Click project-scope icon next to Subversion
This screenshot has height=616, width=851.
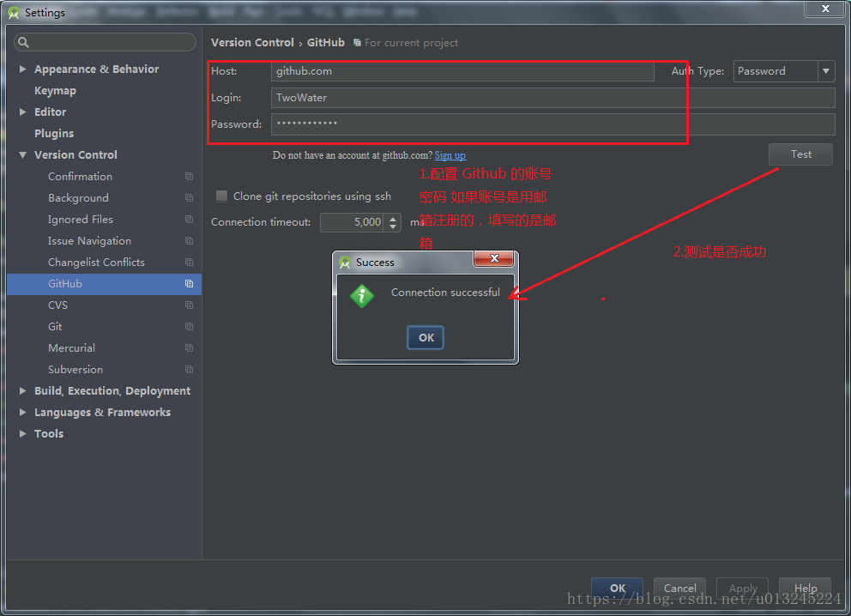click(x=189, y=370)
